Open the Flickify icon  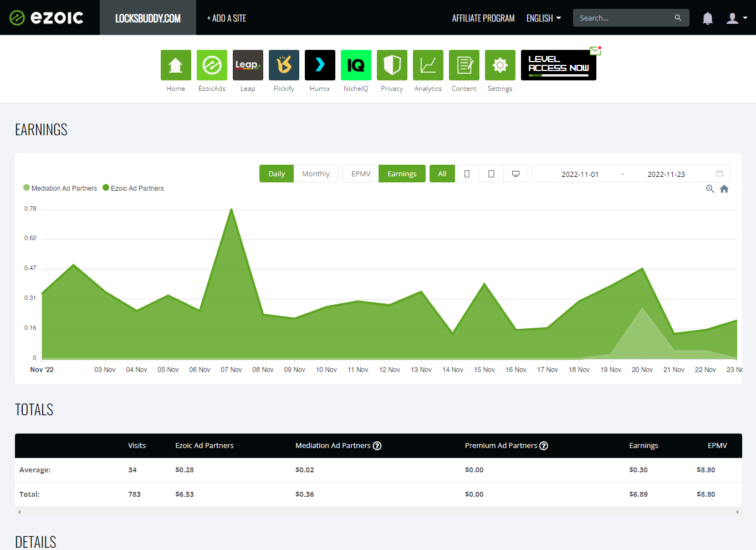[284, 65]
